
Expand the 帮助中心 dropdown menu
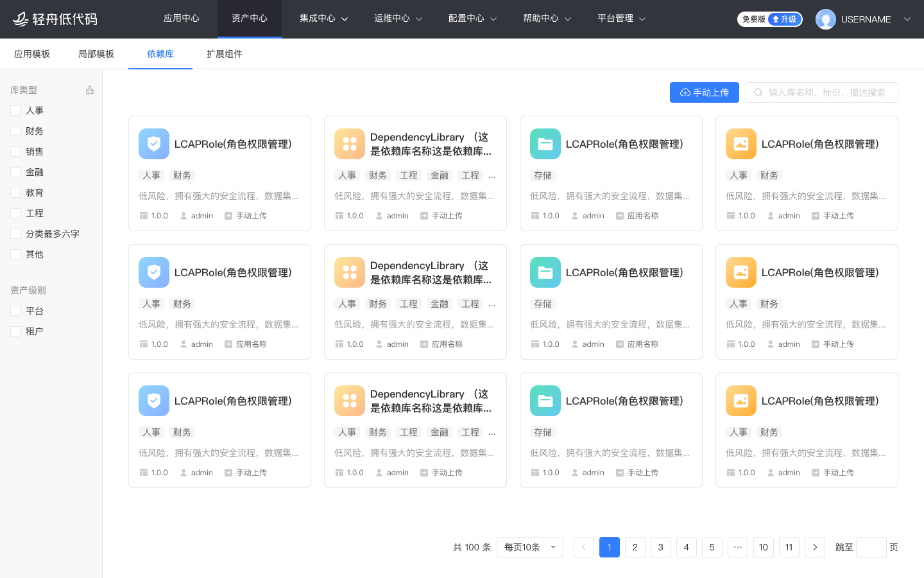coord(547,19)
